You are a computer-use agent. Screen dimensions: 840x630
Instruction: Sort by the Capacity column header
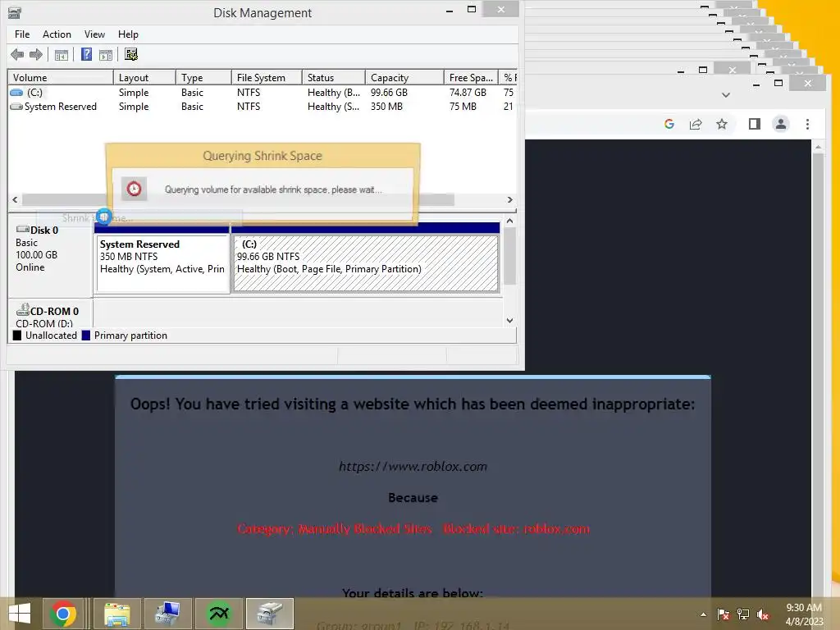(404, 78)
